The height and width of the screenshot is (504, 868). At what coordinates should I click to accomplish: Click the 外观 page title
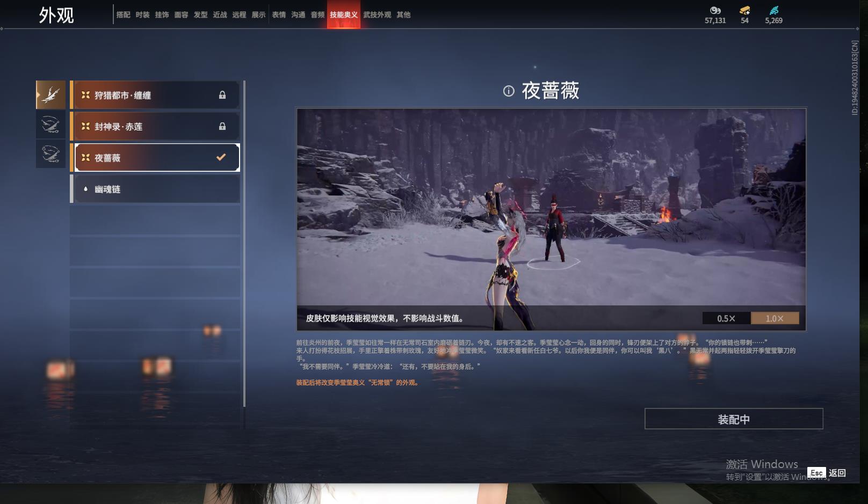coord(56,15)
